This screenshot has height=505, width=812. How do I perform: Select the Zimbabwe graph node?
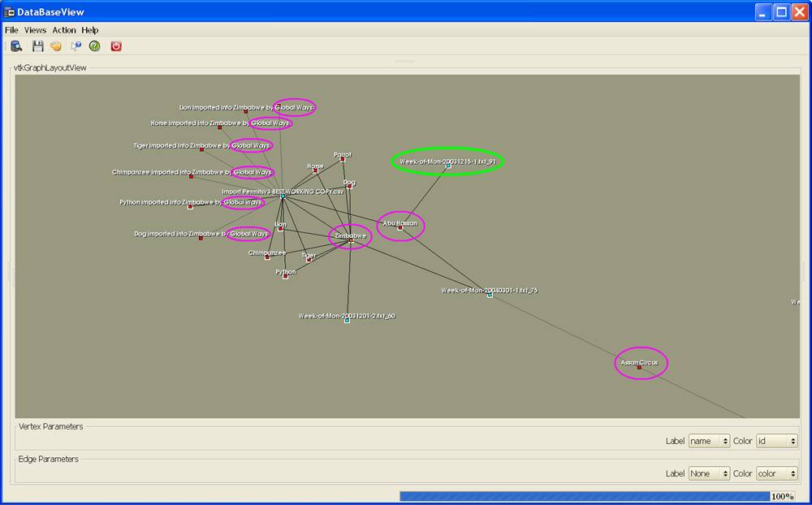pos(351,240)
